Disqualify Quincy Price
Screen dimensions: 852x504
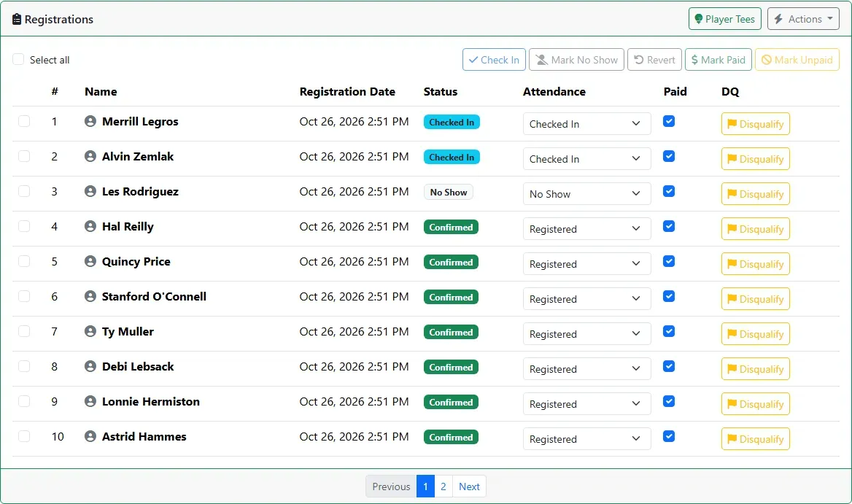coord(755,264)
